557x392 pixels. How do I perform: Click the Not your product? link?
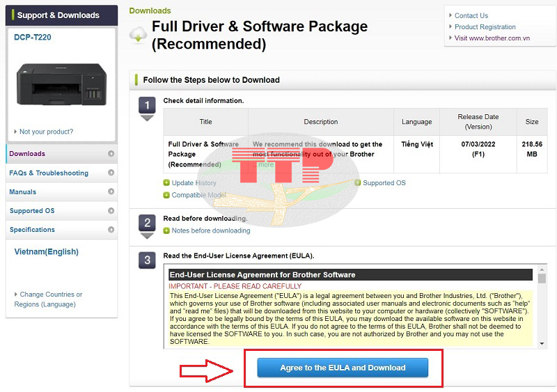46,132
